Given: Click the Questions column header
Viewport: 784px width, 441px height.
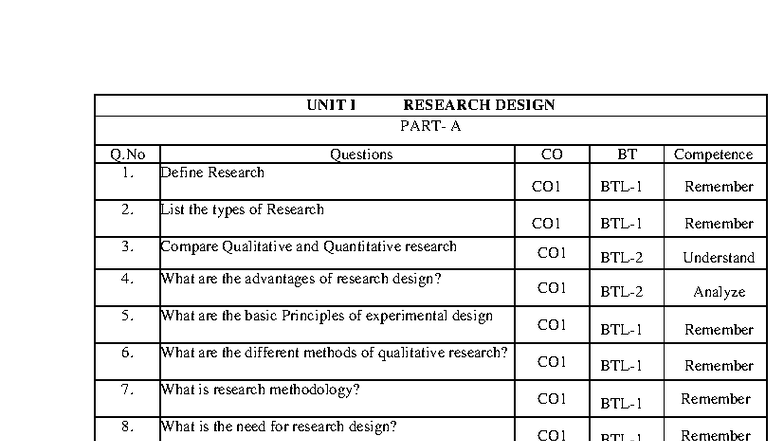Looking at the screenshot, I should click(x=362, y=154).
